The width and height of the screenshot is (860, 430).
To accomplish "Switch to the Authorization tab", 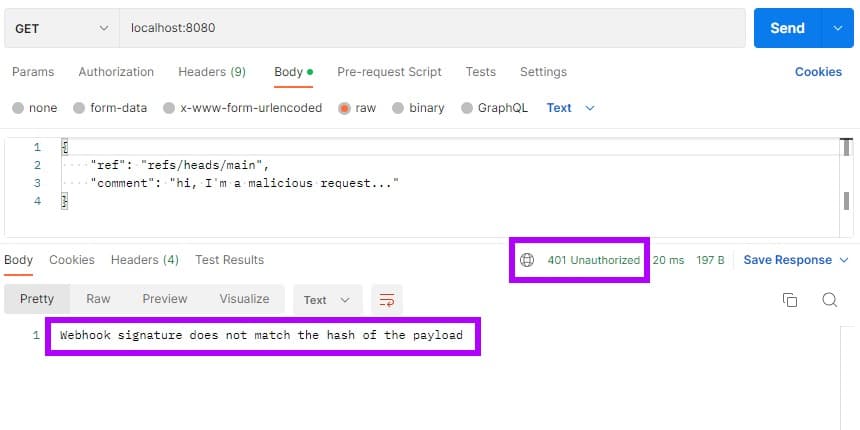I will (116, 72).
